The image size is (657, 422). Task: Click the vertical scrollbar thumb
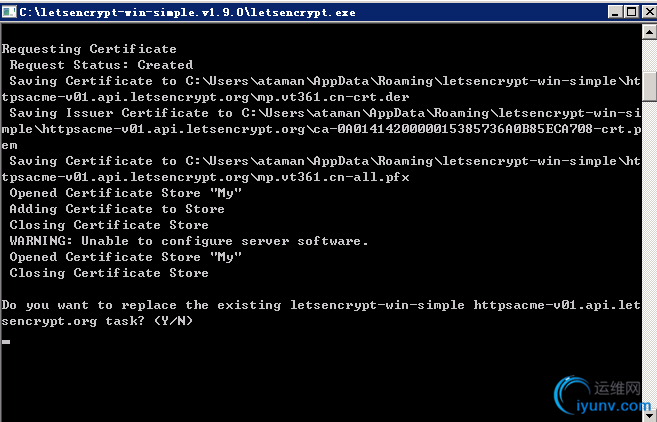click(x=649, y=86)
